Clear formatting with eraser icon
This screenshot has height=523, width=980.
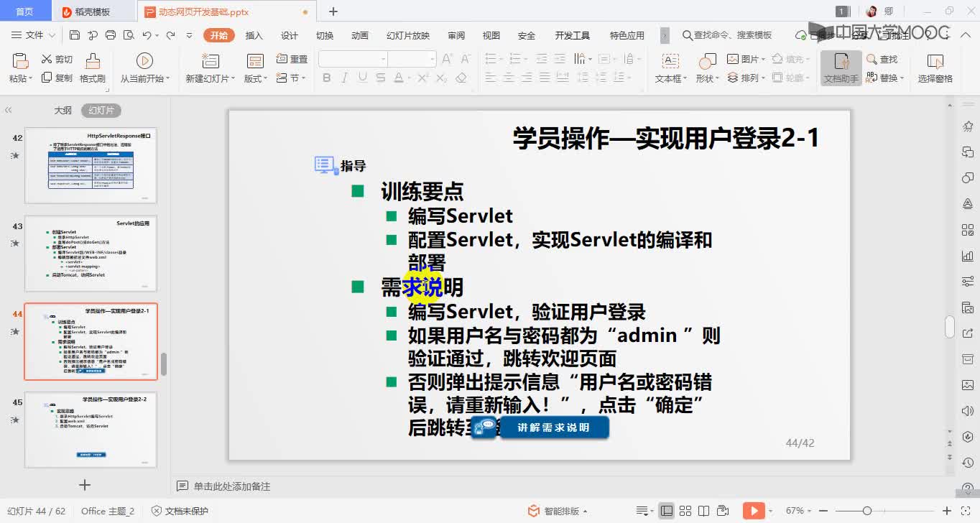461,78
